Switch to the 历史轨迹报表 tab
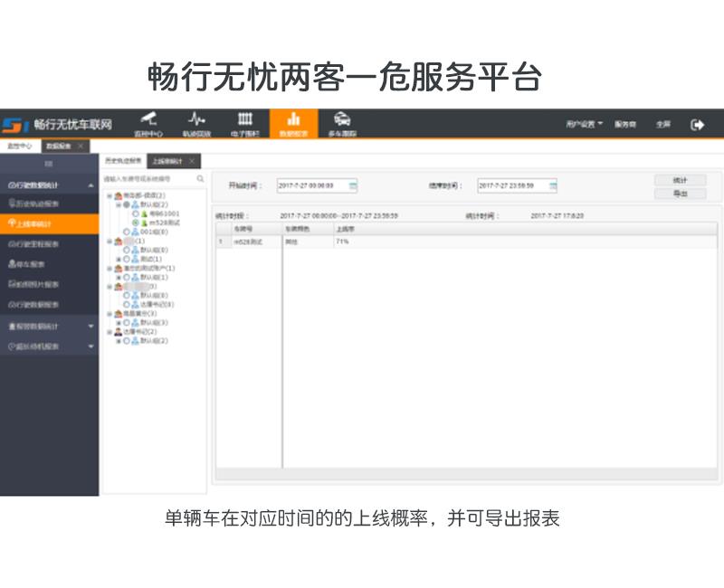The width and height of the screenshot is (724, 588). (123, 161)
